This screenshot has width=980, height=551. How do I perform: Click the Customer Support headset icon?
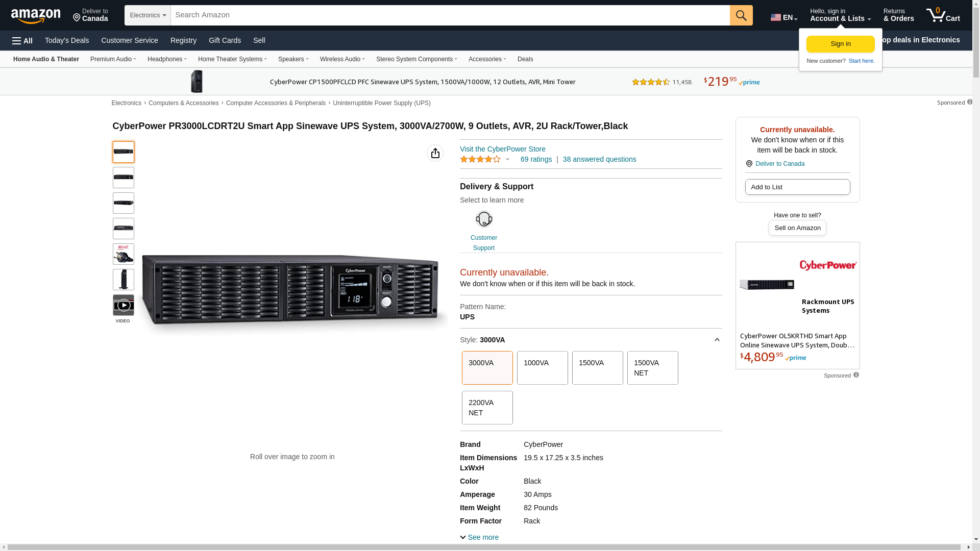click(x=483, y=219)
